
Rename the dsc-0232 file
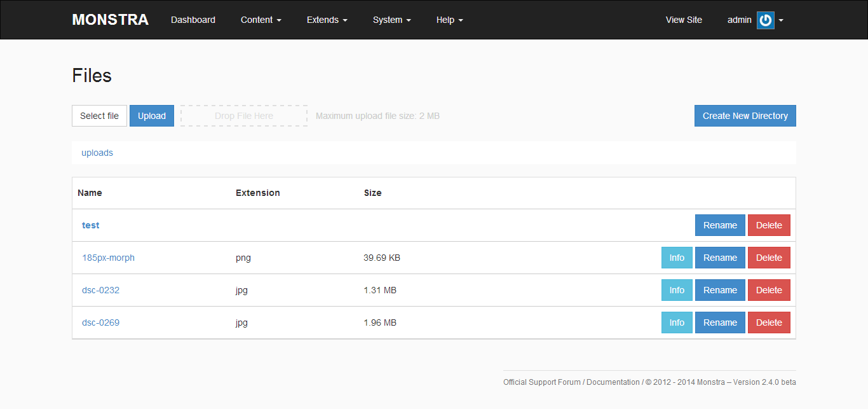720,290
